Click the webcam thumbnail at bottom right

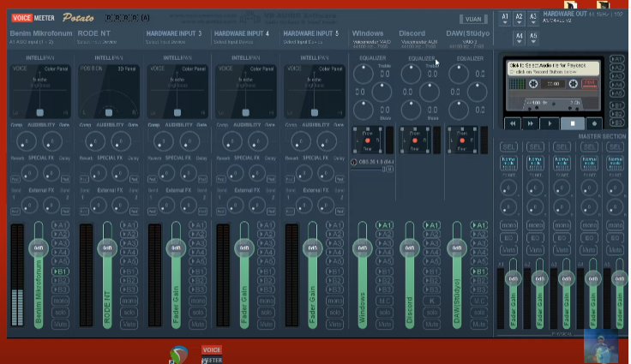(x=601, y=346)
